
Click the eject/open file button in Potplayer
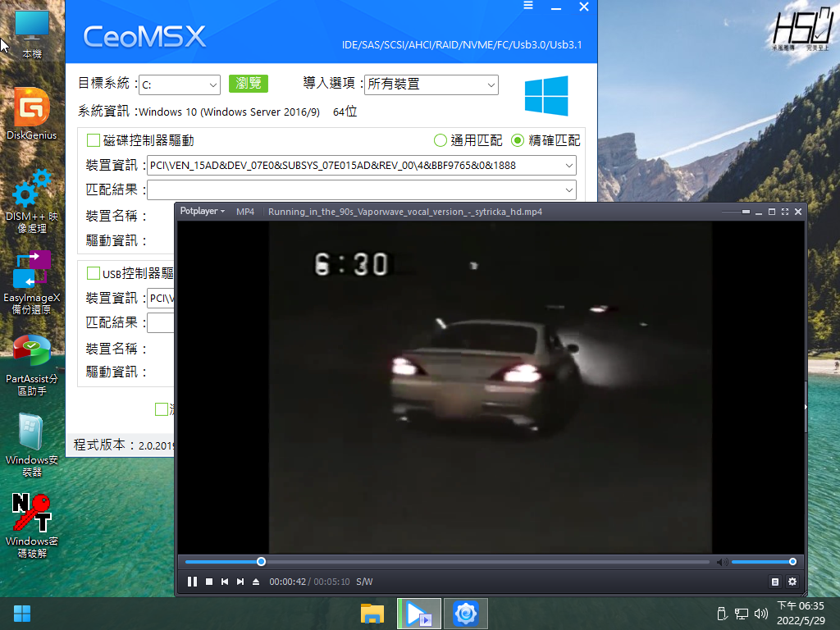pos(256,582)
